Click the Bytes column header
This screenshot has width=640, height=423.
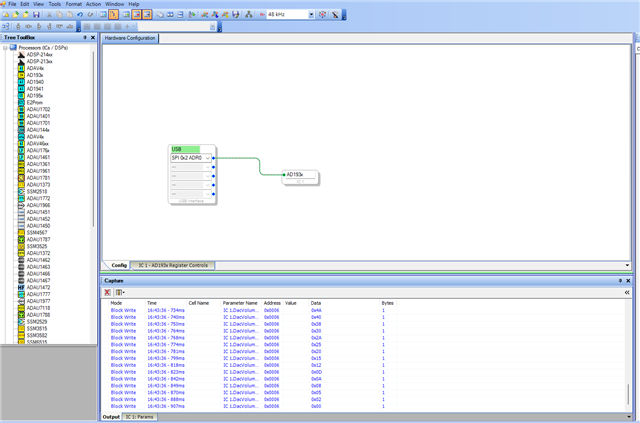tap(388, 303)
